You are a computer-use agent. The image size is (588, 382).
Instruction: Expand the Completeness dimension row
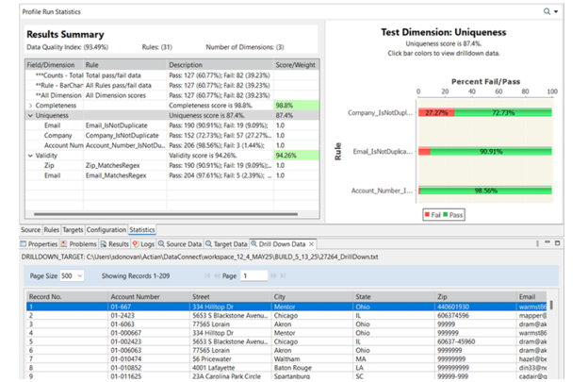tap(31, 106)
